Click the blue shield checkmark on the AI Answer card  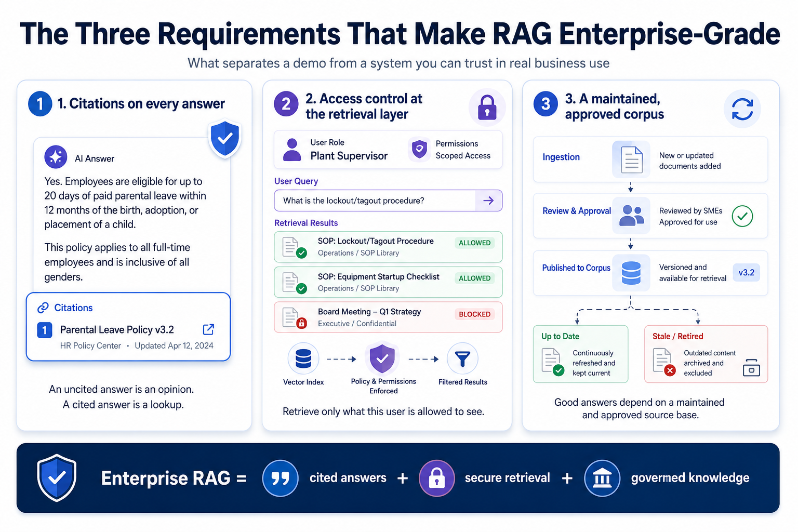pyautogui.click(x=224, y=139)
